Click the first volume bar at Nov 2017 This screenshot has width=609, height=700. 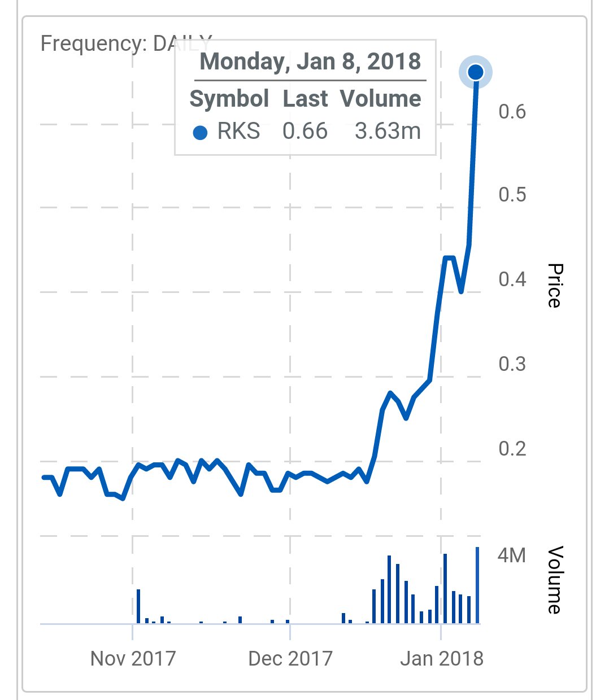[138, 606]
